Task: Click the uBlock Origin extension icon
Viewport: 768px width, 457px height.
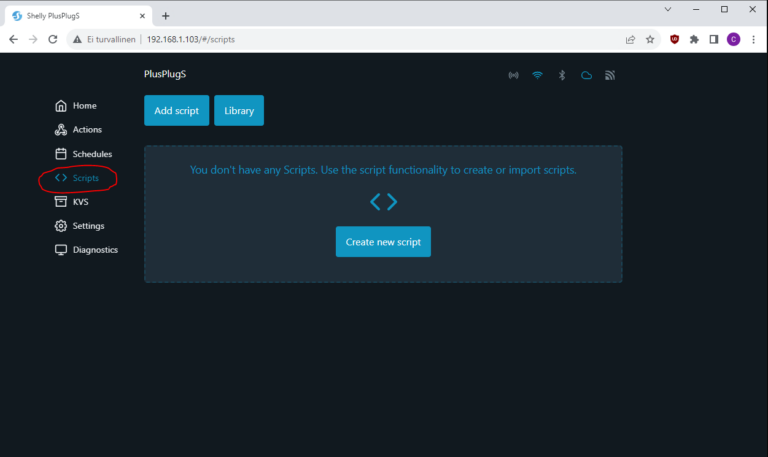Action: (674, 39)
